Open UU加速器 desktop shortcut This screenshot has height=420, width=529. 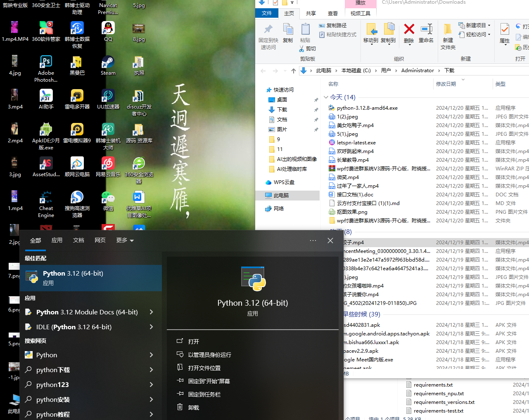click(x=108, y=99)
